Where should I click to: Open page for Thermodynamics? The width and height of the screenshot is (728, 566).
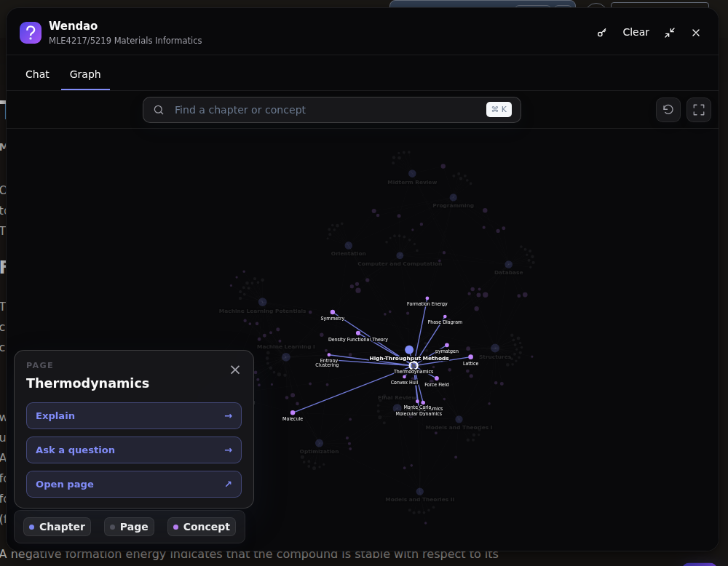point(134,485)
